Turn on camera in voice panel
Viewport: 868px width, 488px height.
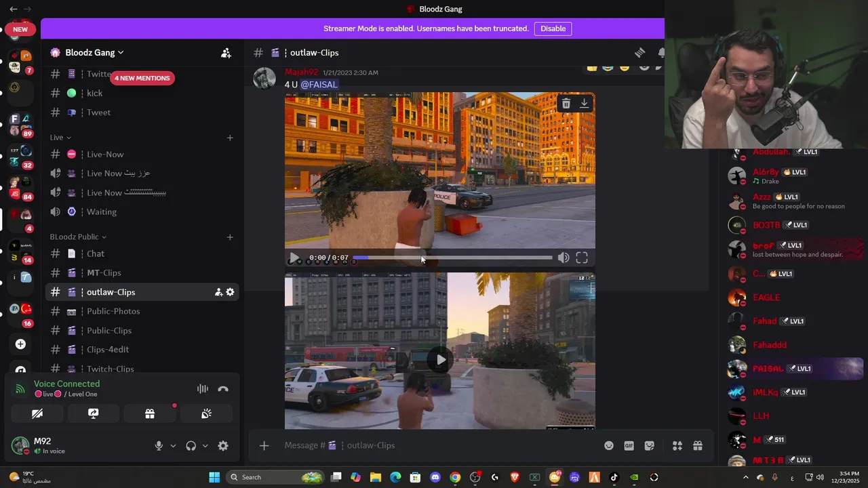(37, 413)
